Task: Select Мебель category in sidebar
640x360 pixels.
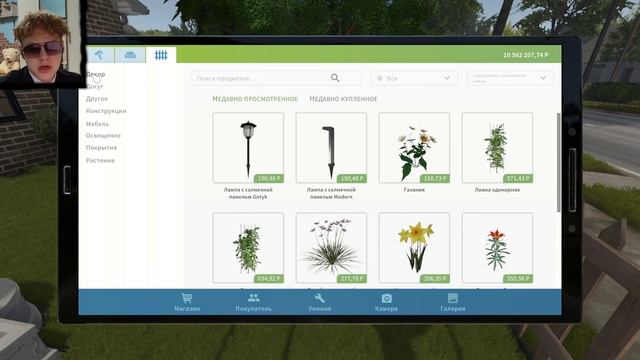Action: [97, 124]
